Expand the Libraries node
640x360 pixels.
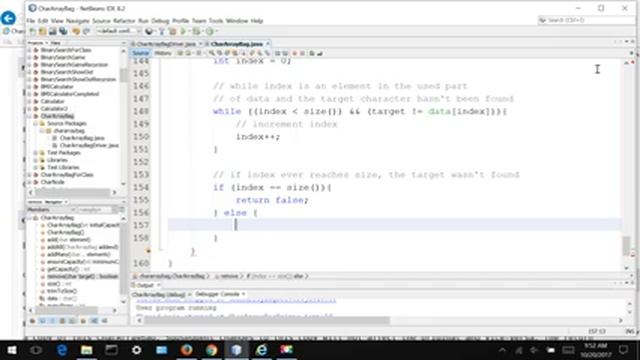[36, 160]
